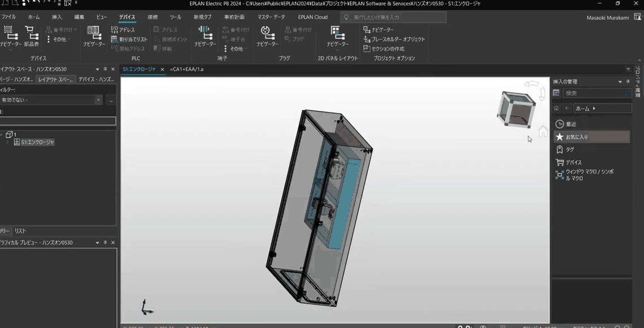Viewport: 644px width, 328px height.
Task: Open the 新規タブ ribbon tab
Action: tap(202, 17)
